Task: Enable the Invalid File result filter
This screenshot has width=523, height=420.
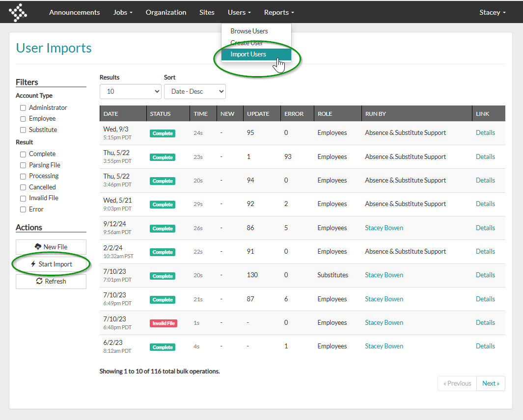Action: coord(23,198)
